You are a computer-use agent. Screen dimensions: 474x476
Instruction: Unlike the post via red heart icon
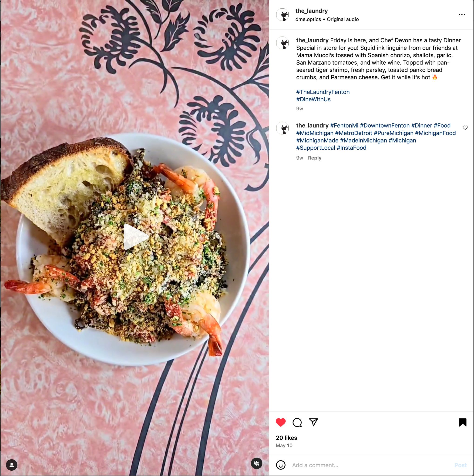(281, 422)
